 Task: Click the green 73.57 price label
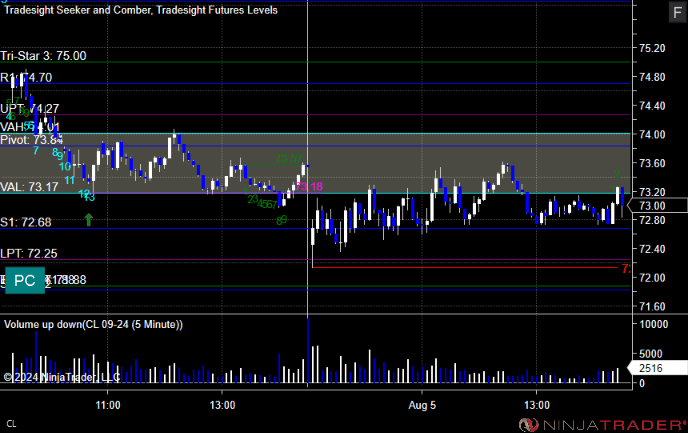[289, 158]
